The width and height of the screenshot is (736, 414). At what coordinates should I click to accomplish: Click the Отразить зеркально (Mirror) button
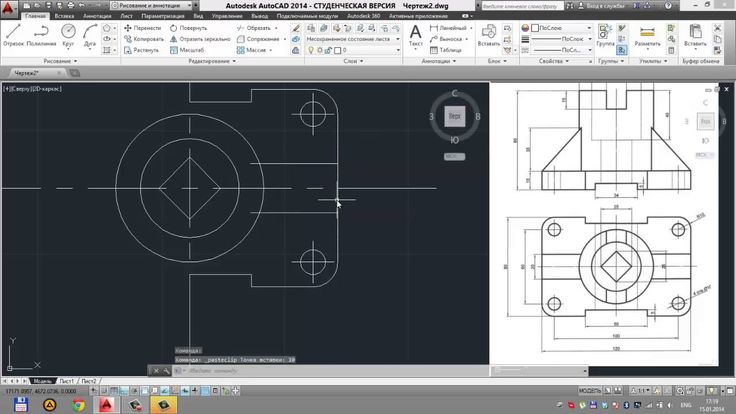click(200, 39)
